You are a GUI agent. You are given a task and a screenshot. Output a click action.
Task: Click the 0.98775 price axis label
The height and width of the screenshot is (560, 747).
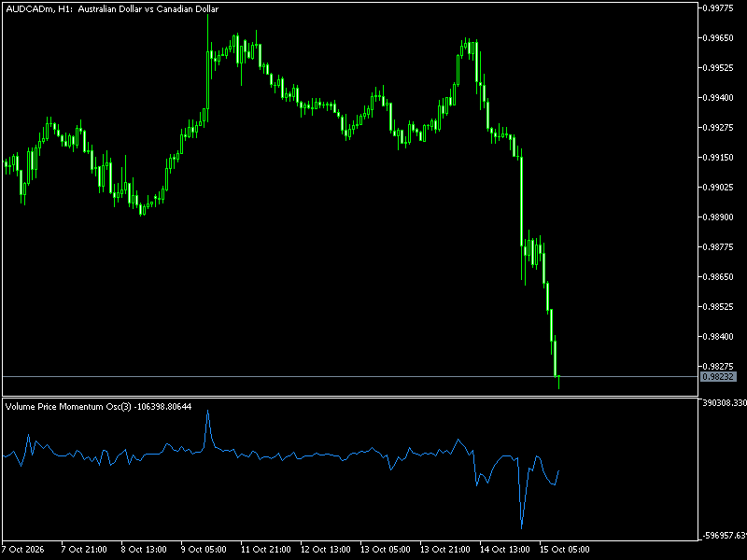click(720, 246)
